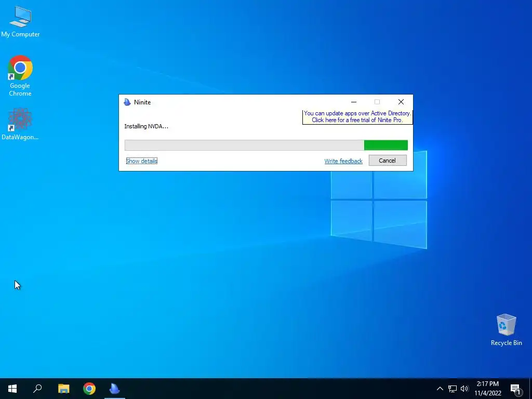Open the My Computer desktop icon
Viewport: 532px width, 399px height.
click(x=20, y=21)
